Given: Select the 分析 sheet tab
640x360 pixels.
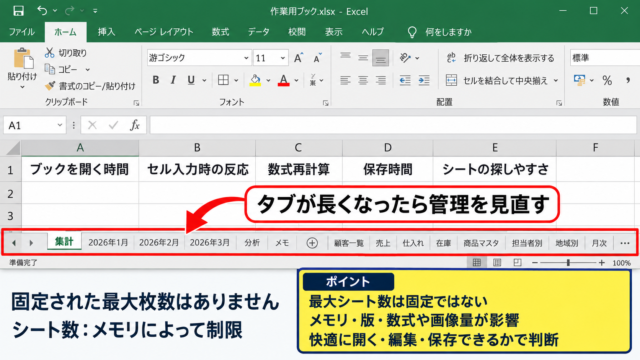Looking at the screenshot, I should coord(252,242).
